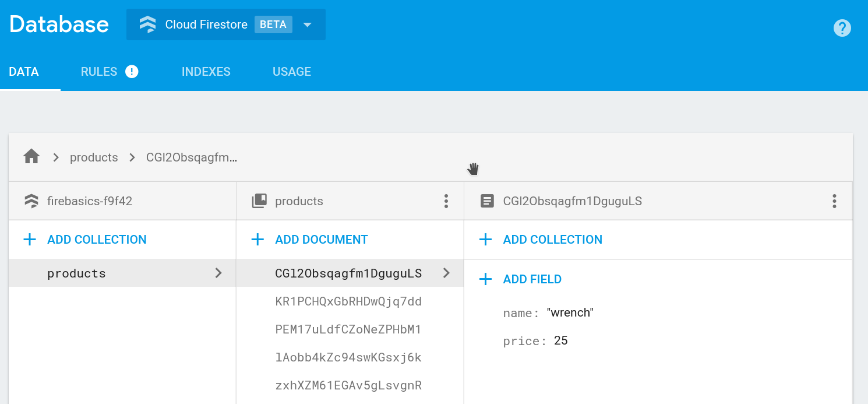The width and height of the screenshot is (868, 404).
Task: Switch to the INDEXES tab
Action: pos(206,71)
